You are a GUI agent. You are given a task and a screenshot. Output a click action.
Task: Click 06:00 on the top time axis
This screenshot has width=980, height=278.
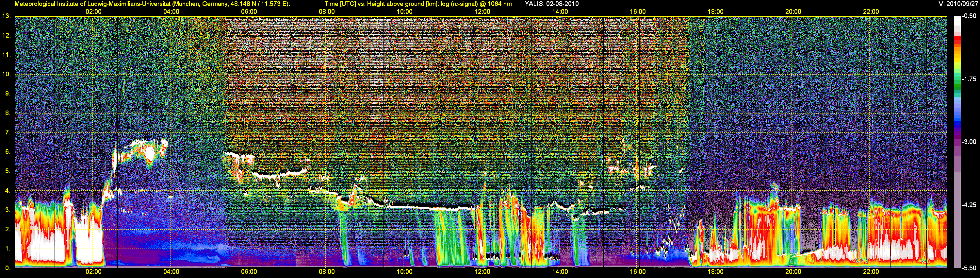[x=249, y=11]
